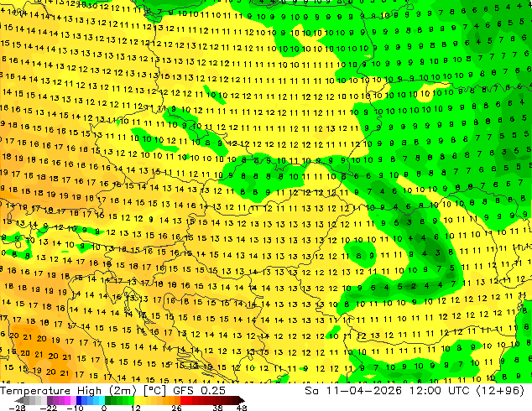Image resolution: width=532 pixels, height=411 pixels.
Task: Click the "48" legend value under color bar
Action: [242, 408]
